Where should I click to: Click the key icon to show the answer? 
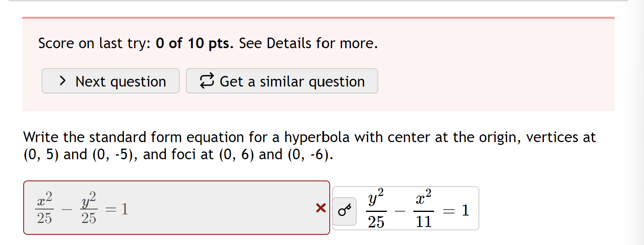click(x=344, y=211)
